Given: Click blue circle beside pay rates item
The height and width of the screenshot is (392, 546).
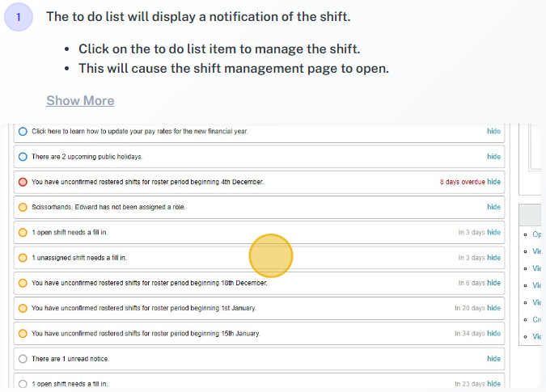Looking at the screenshot, I should [23, 132].
